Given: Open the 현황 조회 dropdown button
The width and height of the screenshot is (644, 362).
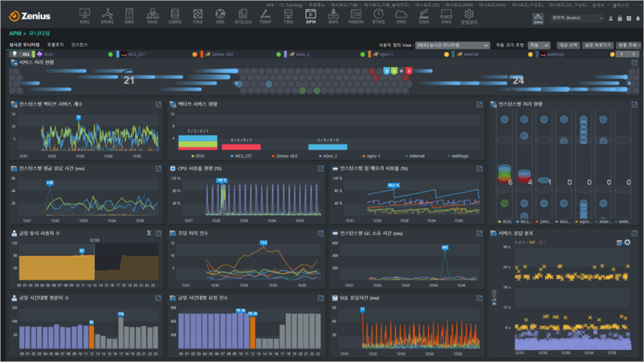Looking at the screenshot, I should pyautogui.click(x=629, y=45).
